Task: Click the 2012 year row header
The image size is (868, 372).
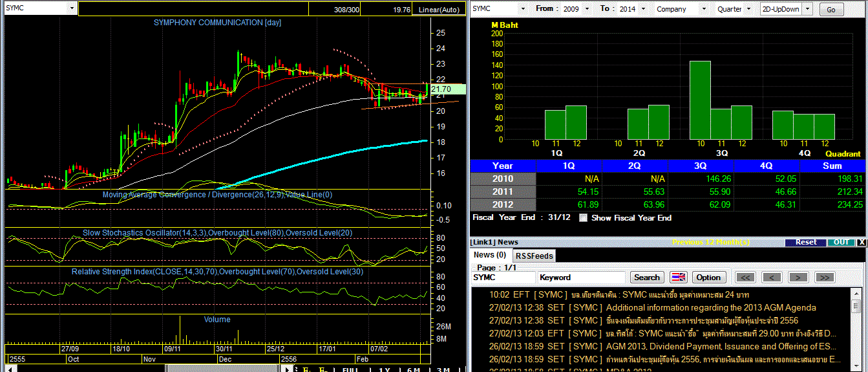Action: click(x=503, y=204)
